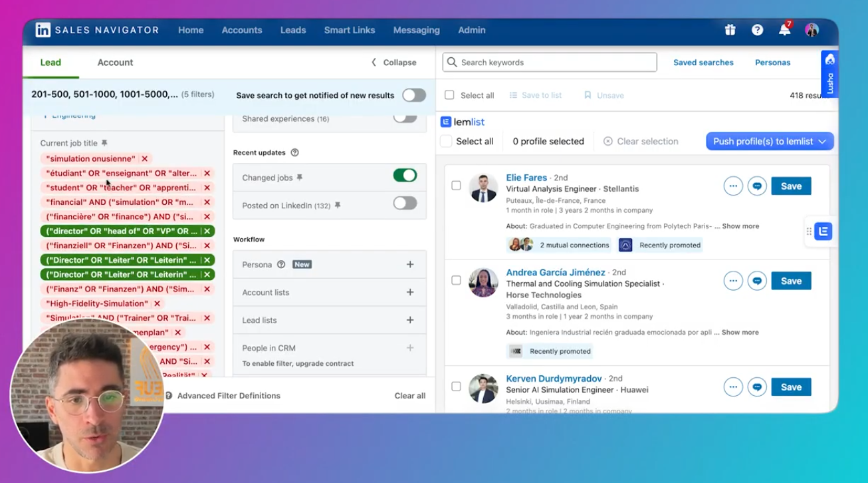Remove the "étudiant" OR "enseignant" filter chip
Viewport: 868px width, 483px height.
207,173
